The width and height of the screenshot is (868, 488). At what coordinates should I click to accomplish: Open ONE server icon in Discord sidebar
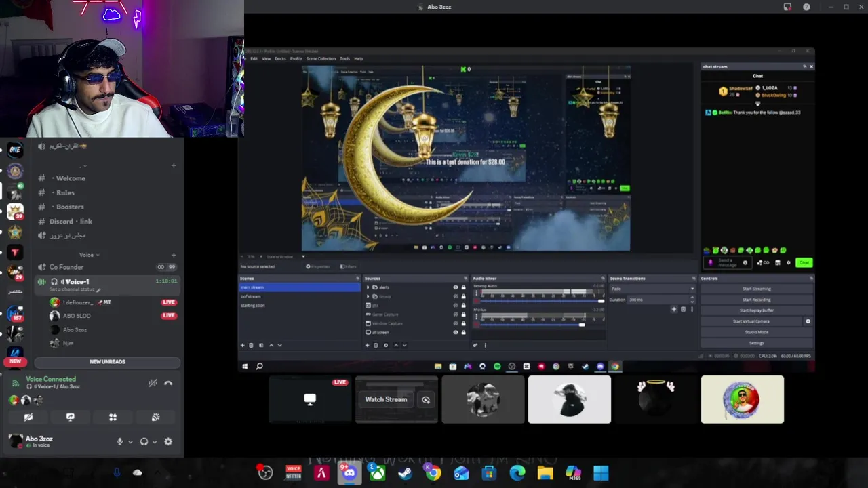[15, 150]
